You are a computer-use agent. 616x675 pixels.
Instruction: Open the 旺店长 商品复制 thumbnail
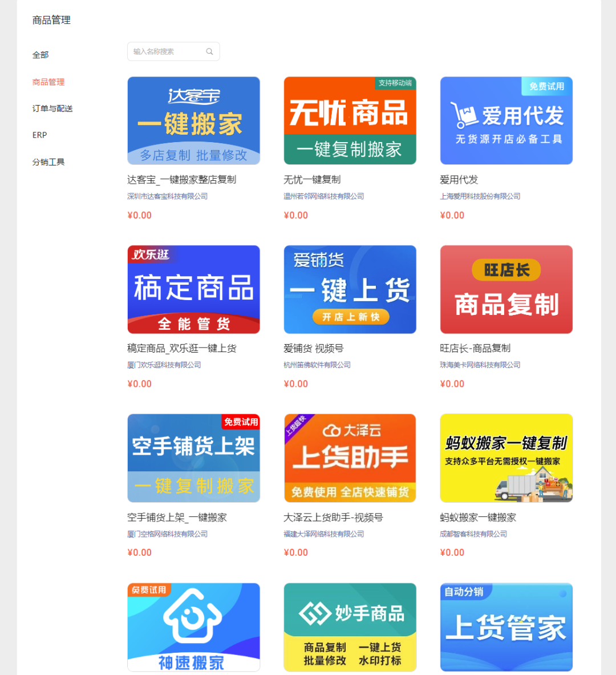506,289
